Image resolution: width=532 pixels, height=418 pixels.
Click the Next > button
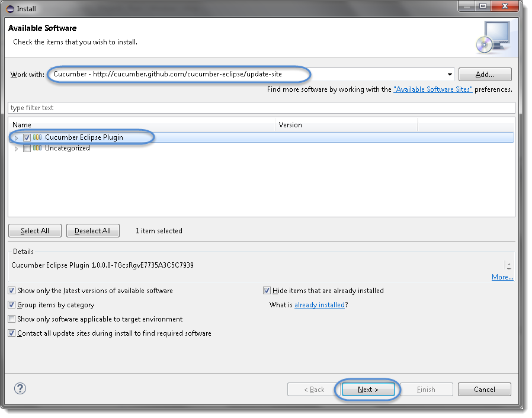(x=368, y=390)
